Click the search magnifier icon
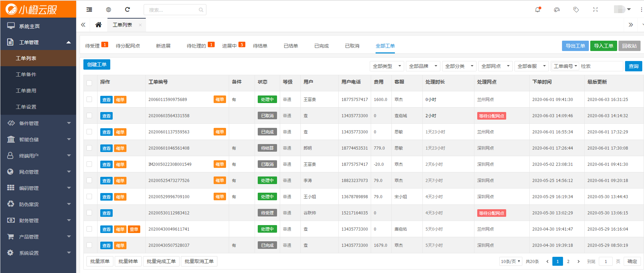This screenshot has height=273, width=644. (201, 10)
